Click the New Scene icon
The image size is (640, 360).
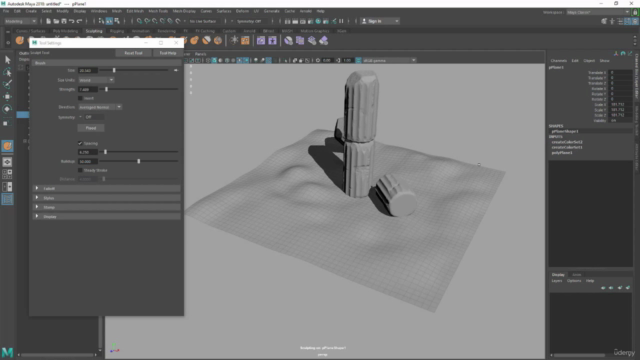coord(49,21)
